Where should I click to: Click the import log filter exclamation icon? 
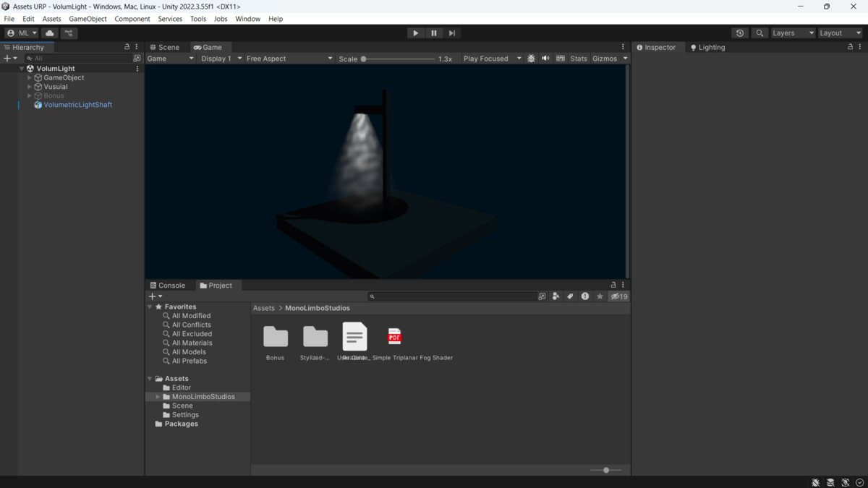point(584,296)
